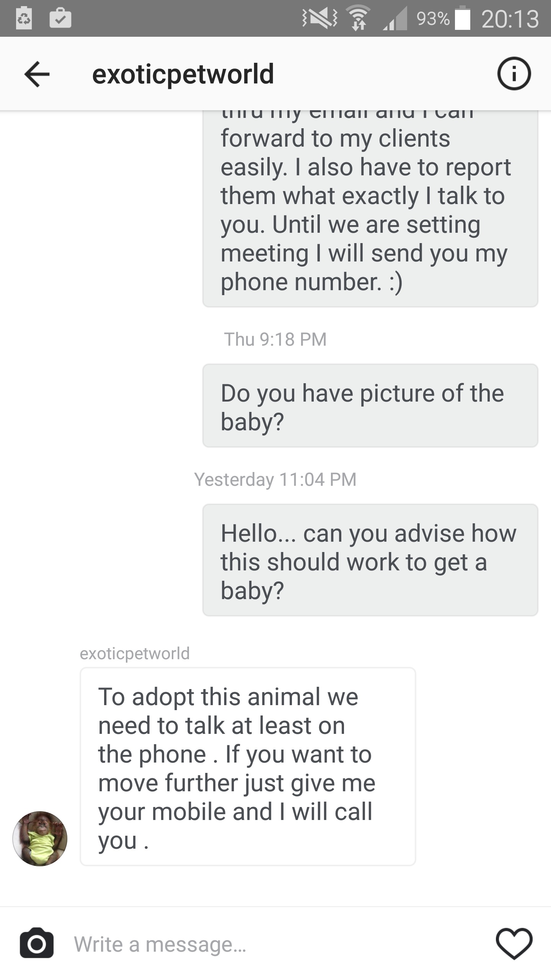
Task: Tap exoticpetworld orangutan profile picture
Action: click(x=40, y=838)
